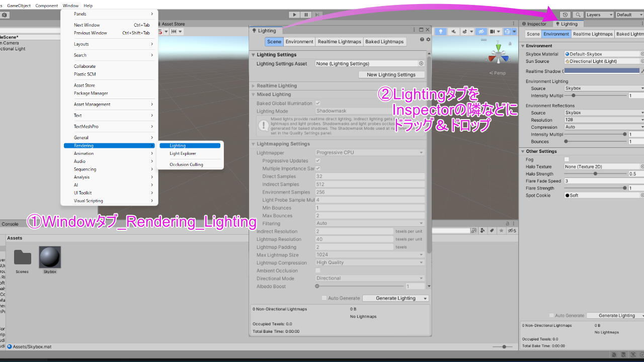Open the Lighting Mode Shadowmask dropdown
The height and width of the screenshot is (362, 644).
[x=370, y=111]
